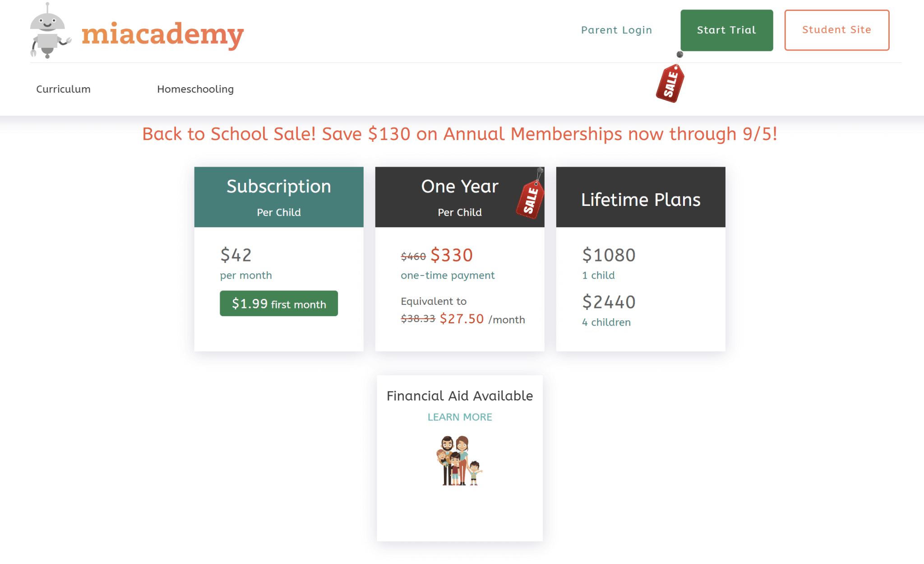Screen dimensions: 924x564
Task: Open the Curriculum menu
Action: [63, 89]
